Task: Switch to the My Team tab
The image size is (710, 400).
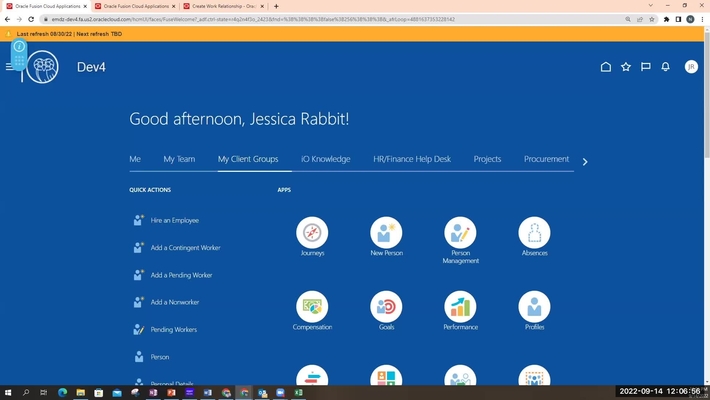Action: point(179,159)
